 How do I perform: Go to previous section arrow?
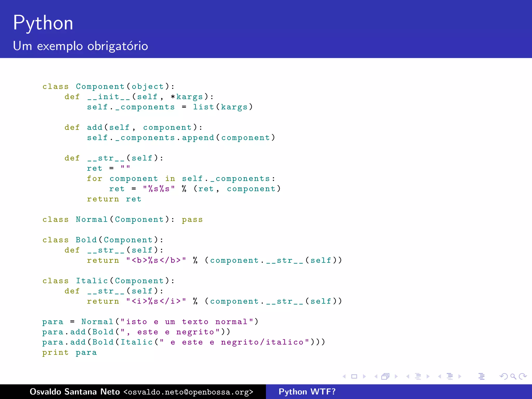(x=440, y=376)
